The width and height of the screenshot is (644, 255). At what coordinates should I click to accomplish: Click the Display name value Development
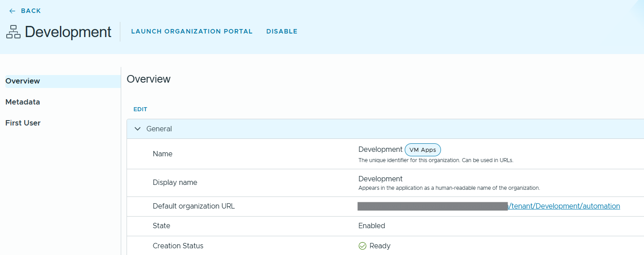click(x=380, y=179)
